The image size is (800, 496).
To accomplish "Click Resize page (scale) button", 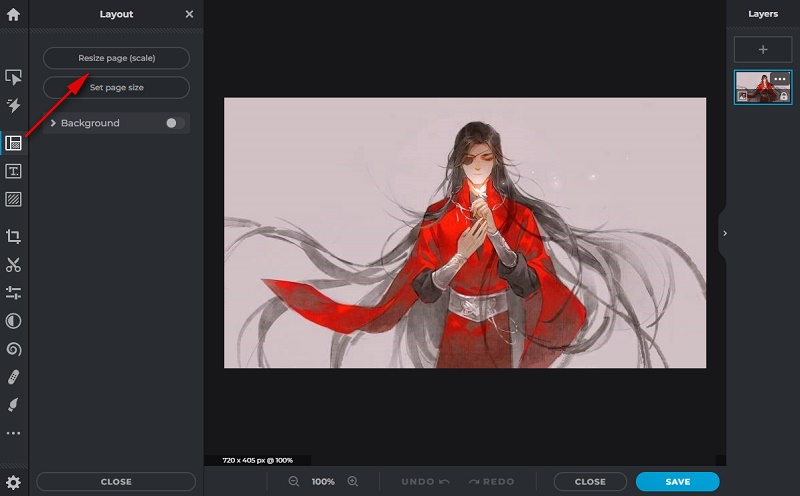I will pos(116,58).
